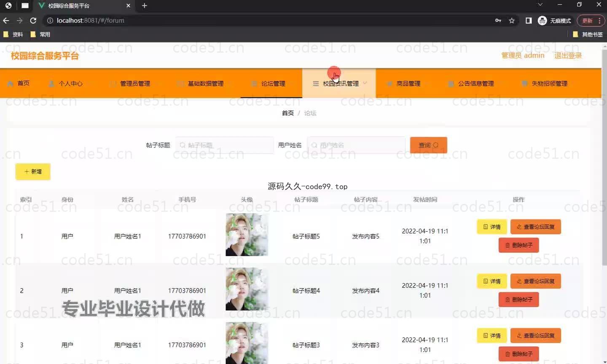Click 退出登录 to log out

pyautogui.click(x=568, y=56)
